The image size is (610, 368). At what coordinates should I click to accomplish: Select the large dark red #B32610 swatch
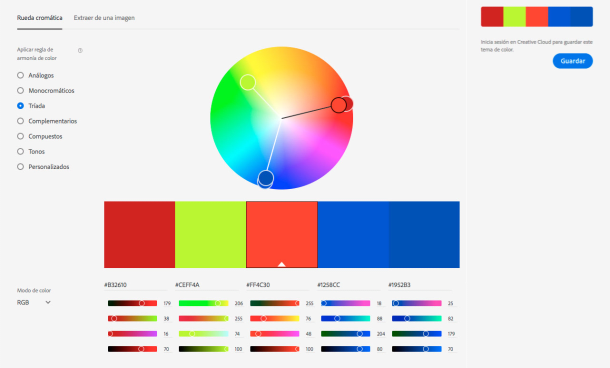139,235
